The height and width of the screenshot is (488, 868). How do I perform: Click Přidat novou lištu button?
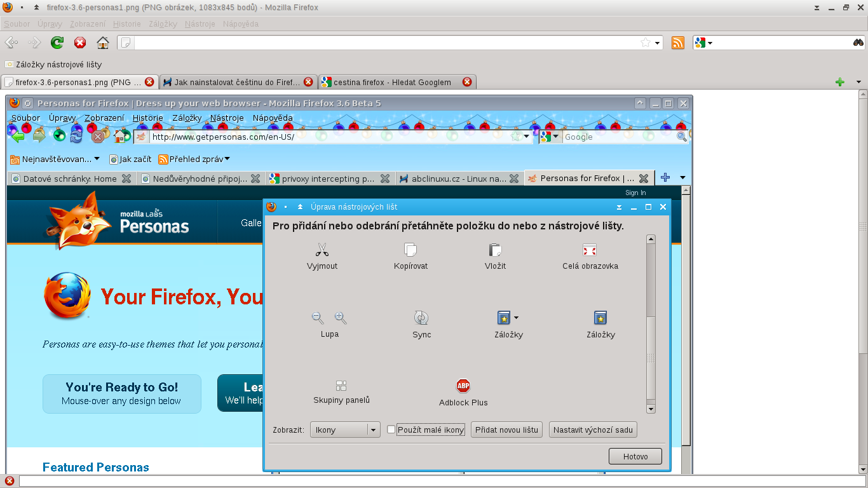coord(507,430)
